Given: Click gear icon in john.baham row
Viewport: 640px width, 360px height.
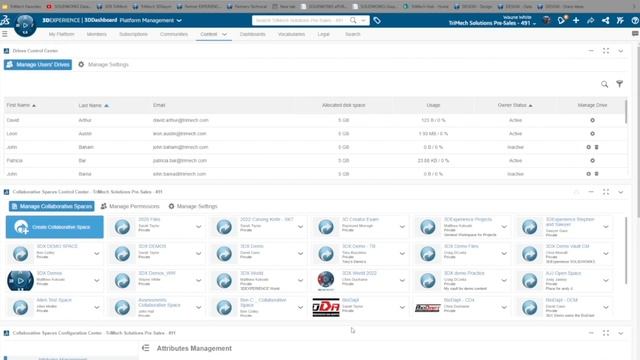Looking at the screenshot, I should coord(589,147).
